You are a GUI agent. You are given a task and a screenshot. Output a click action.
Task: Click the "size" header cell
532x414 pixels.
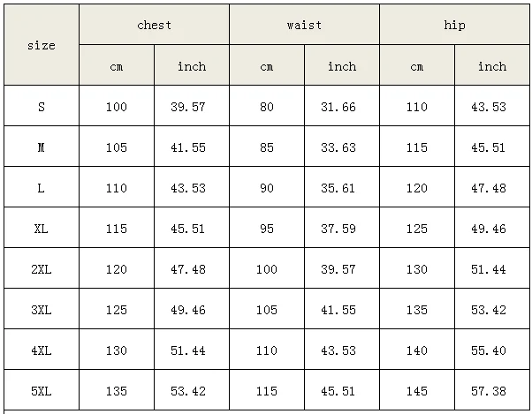42,45
